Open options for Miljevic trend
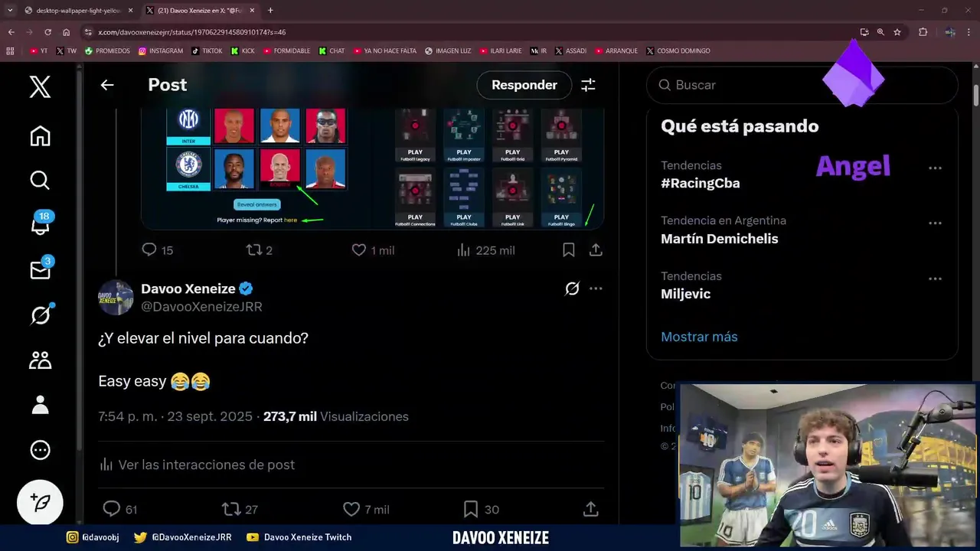The image size is (980, 551). pos(935,279)
